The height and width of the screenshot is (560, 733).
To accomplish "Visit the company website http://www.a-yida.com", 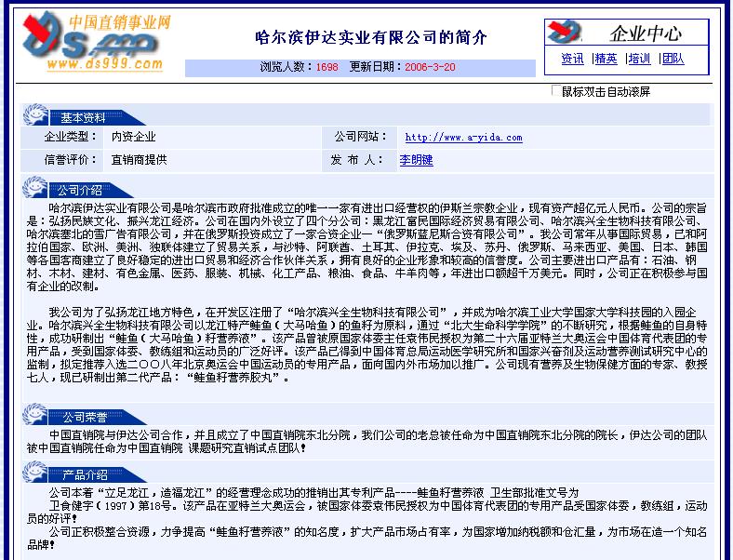I will 463,138.
